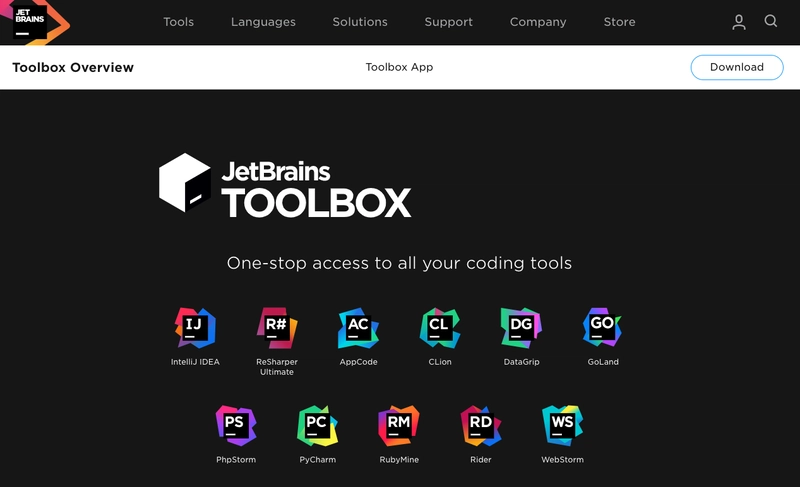Click the IntelliJ IDEA label

(195, 362)
